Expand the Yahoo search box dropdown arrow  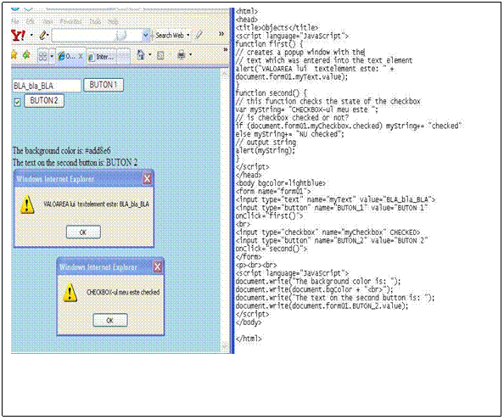point(146,35)
